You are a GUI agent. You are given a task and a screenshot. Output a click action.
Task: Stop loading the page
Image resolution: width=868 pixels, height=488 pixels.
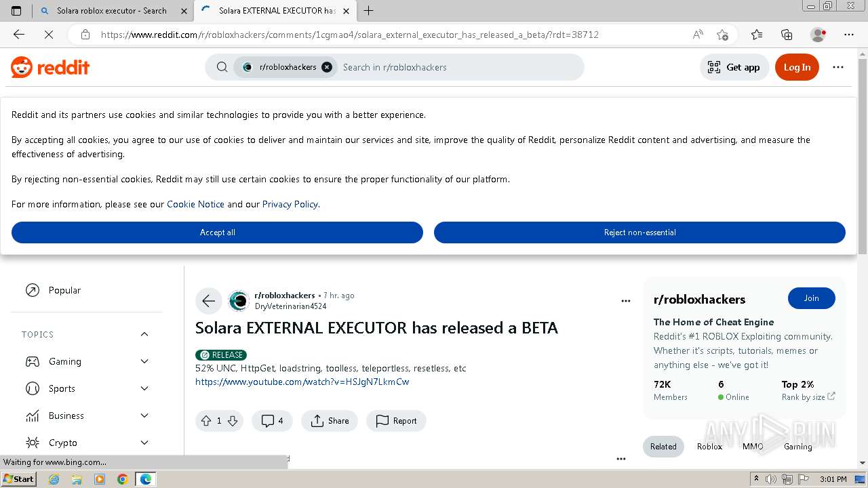49,35
